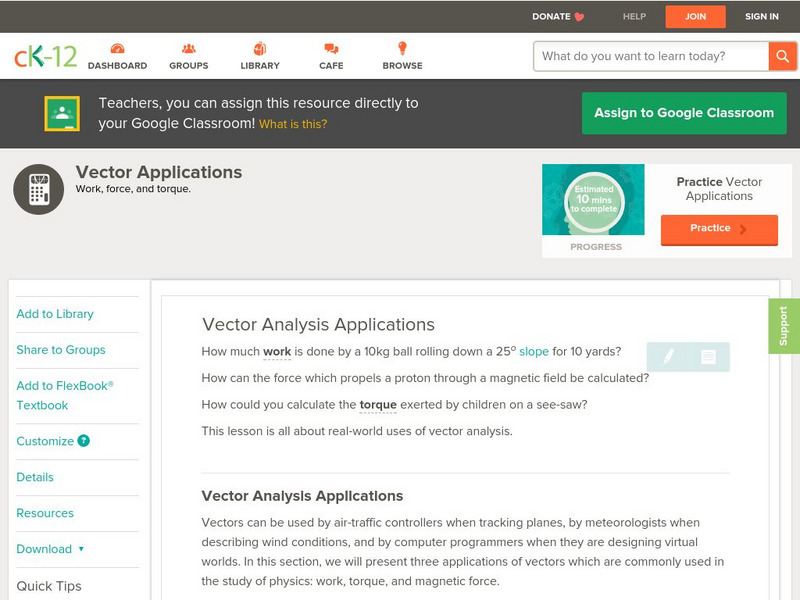Image resolution: width=800 pixels, height=600 pixels.
Task: Click Assign to Google Classroom button
Action: (x=684, y=113)
